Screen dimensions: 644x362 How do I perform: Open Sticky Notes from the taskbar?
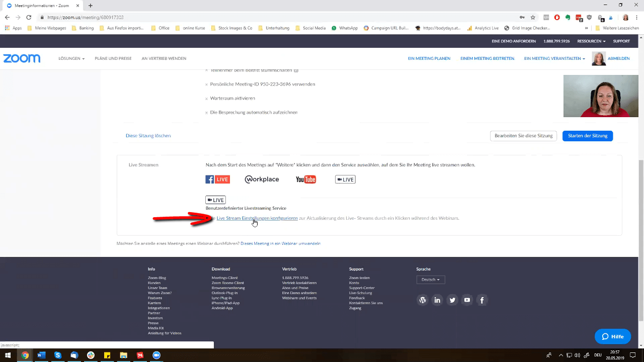pyautogui.click(x=107, y=355)
